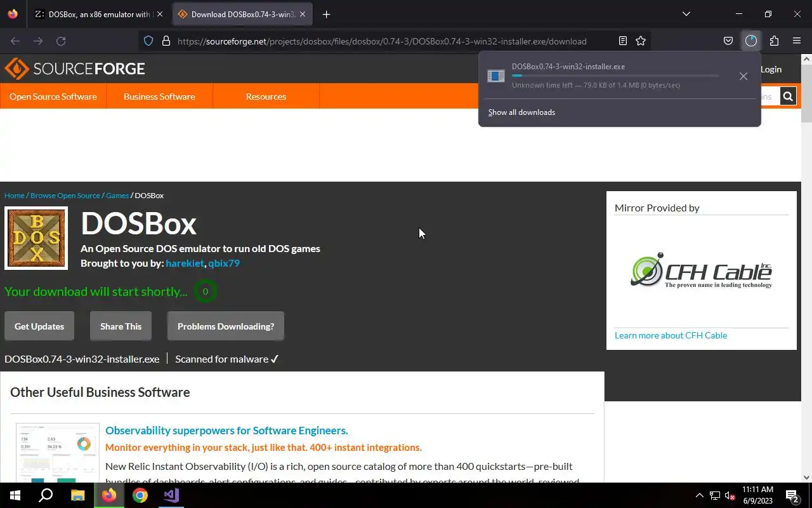Click the Login link
This screenshot has width=812, height=508.
(771, 69)
